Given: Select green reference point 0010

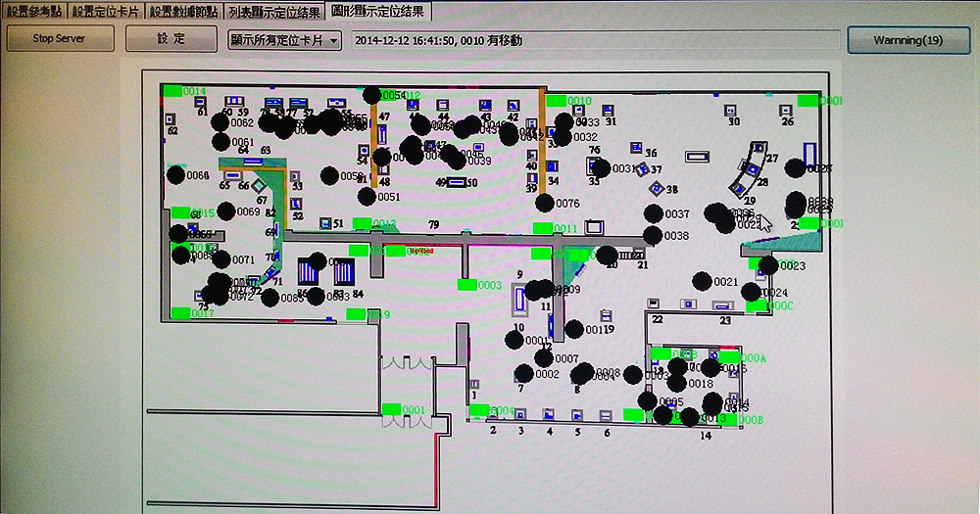Looking at the screenshot, I should pos(557,101).
